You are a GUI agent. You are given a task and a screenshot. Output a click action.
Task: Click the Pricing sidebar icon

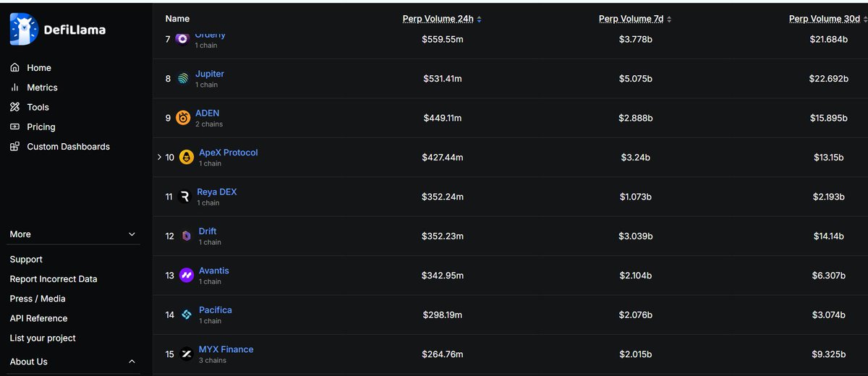point(14,127)
